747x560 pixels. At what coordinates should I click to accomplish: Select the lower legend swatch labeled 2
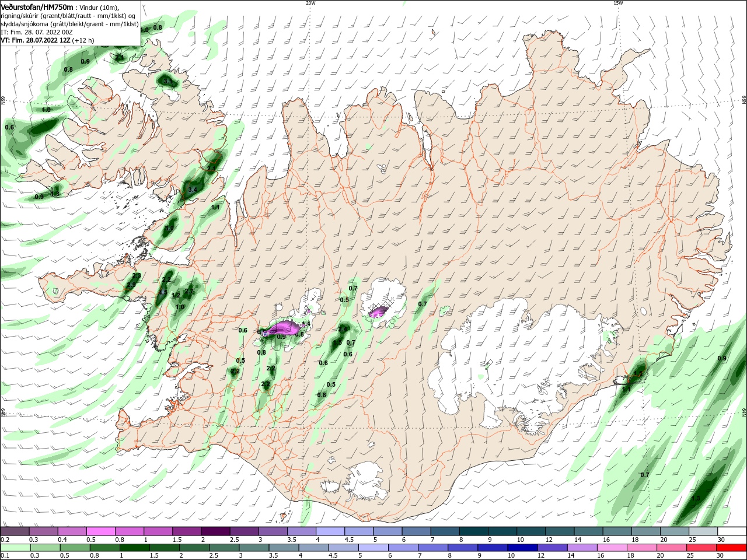tap(194, 548)
